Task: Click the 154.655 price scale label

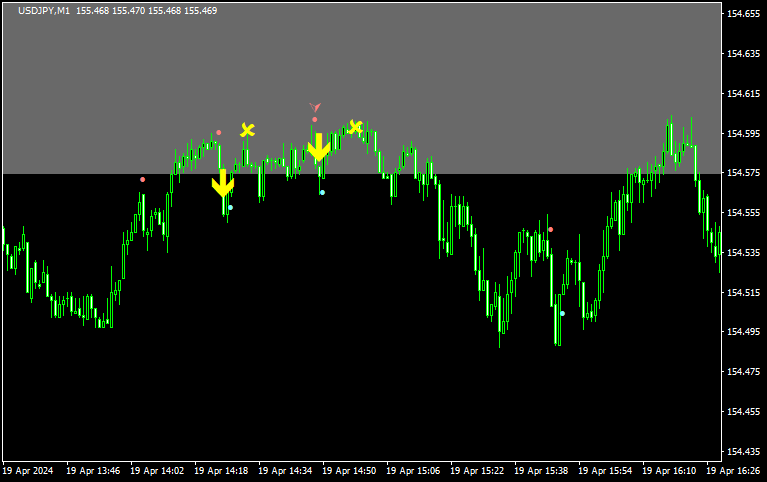Action: click(742, 54)
